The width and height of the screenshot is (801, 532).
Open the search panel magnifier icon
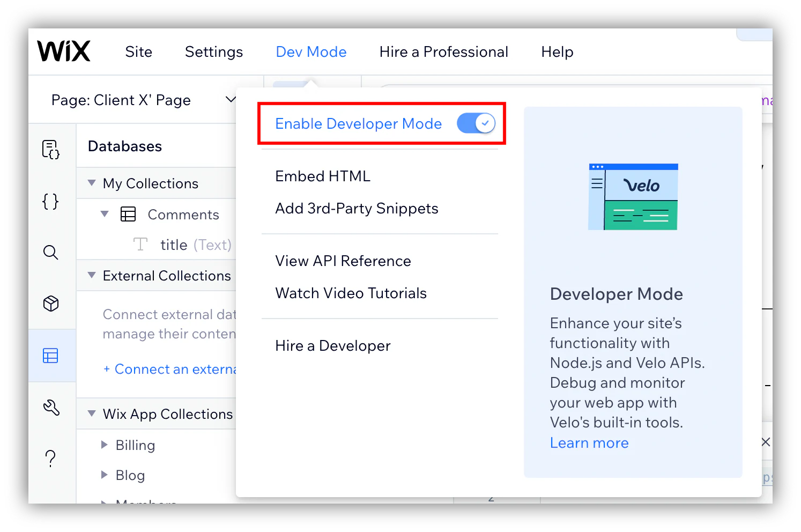(50, 252)
